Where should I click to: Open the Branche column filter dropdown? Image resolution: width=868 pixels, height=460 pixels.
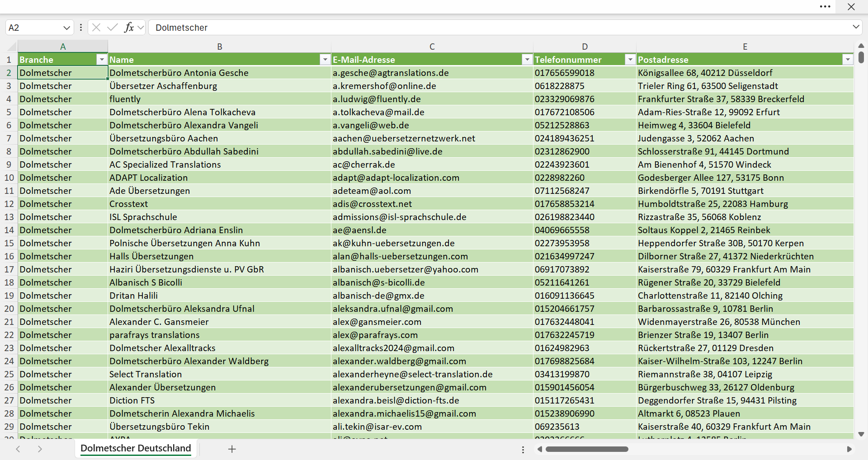(102, 60)
